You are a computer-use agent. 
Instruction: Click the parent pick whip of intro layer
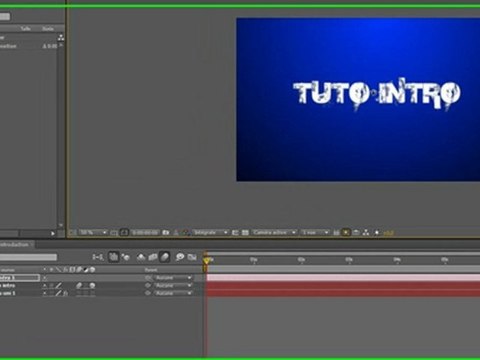point(148,285)
